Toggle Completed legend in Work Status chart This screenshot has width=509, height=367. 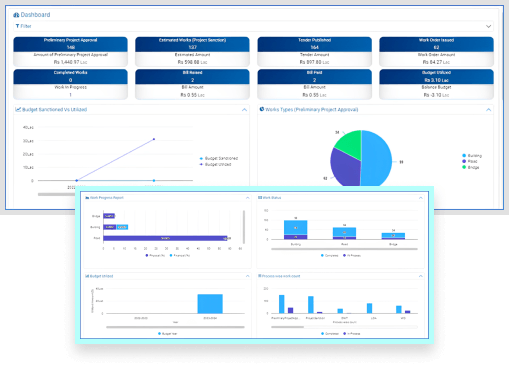[329, 256]
